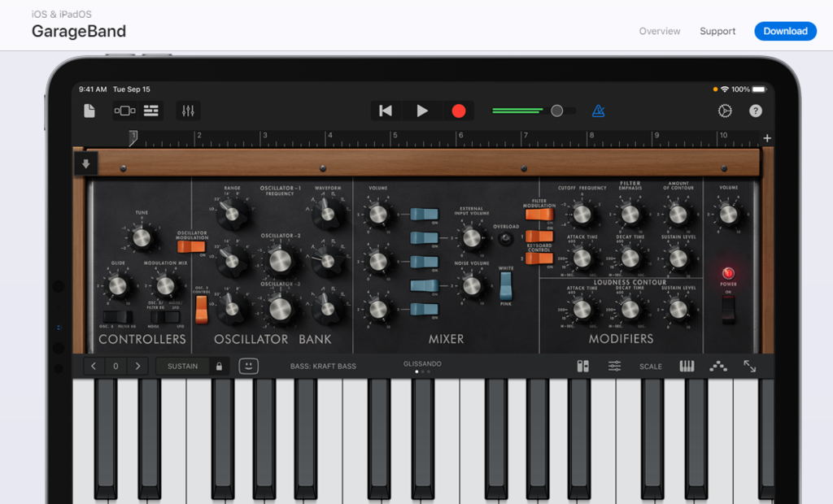This screenshot has width=833, height=504.
Task: Open keyboard layout split icon
Action: click(x=582, y=366)
